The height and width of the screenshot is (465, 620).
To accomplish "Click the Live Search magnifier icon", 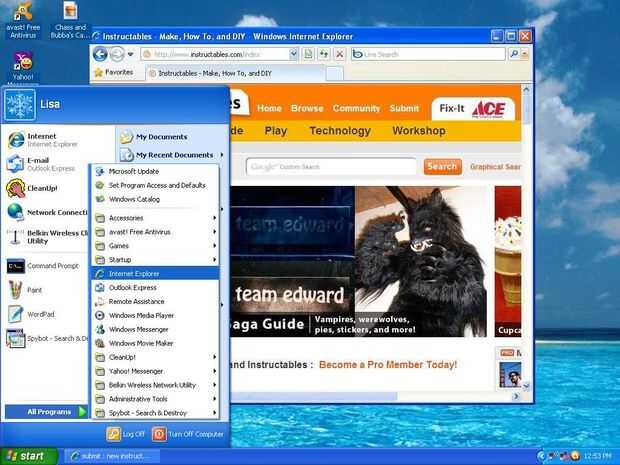I will (x=514, y=54).
